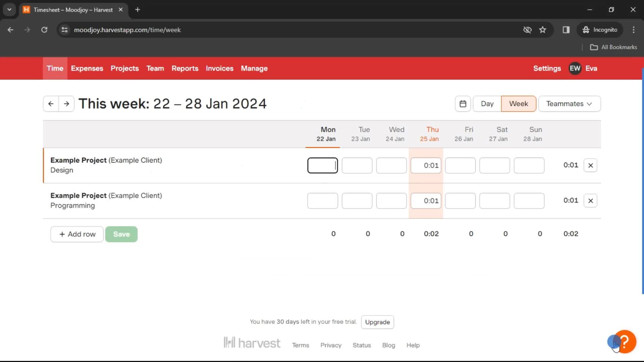
Task: Expand the Teammates dropdown menu
Action: click(569, 104)
